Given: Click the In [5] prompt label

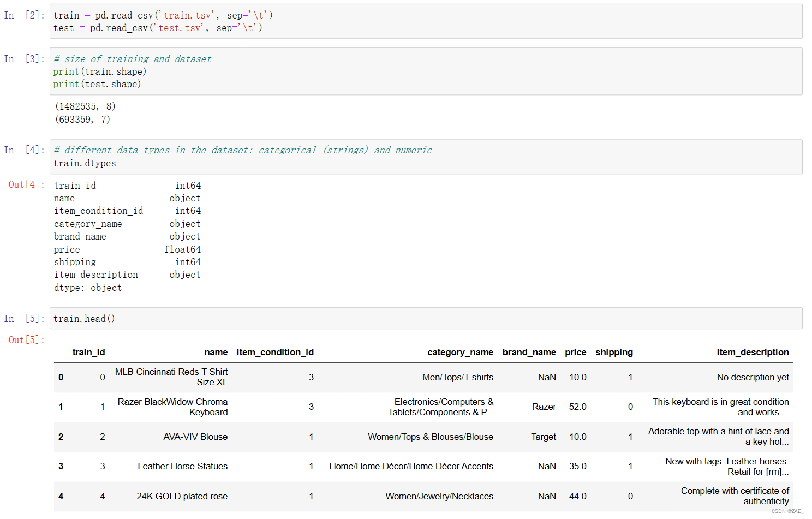Looking at the screenshot, I should click(24, 319).
